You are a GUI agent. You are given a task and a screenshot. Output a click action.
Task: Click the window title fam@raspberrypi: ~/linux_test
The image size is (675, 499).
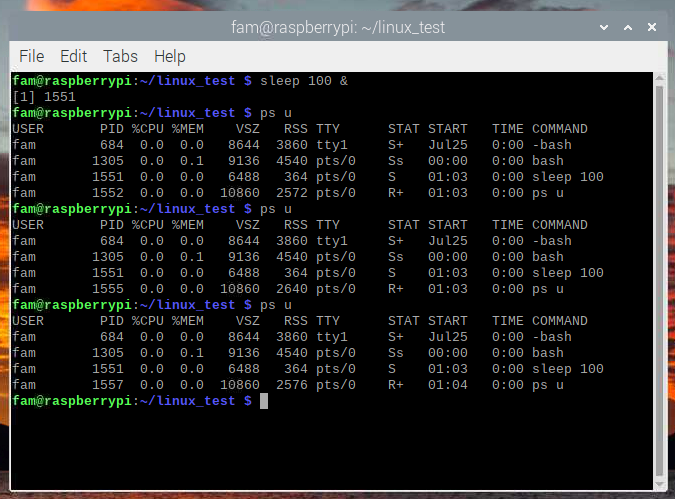[x=338, y=28]
